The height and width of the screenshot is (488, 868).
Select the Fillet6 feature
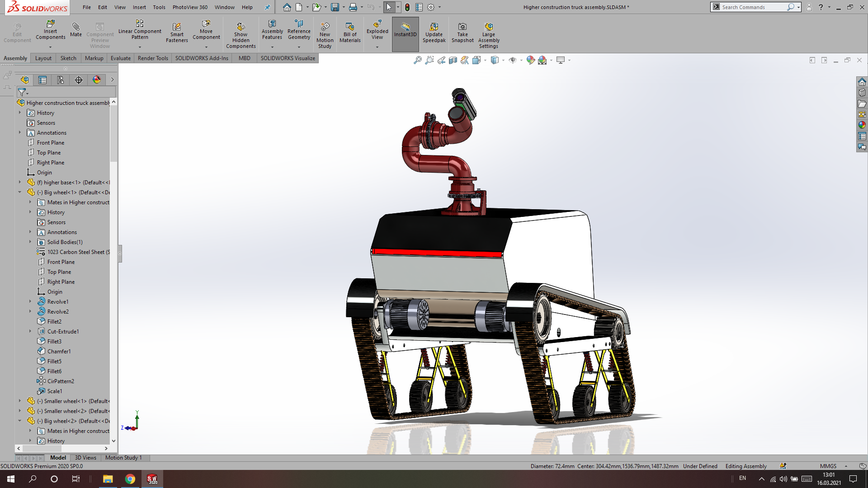pos(54,371)
